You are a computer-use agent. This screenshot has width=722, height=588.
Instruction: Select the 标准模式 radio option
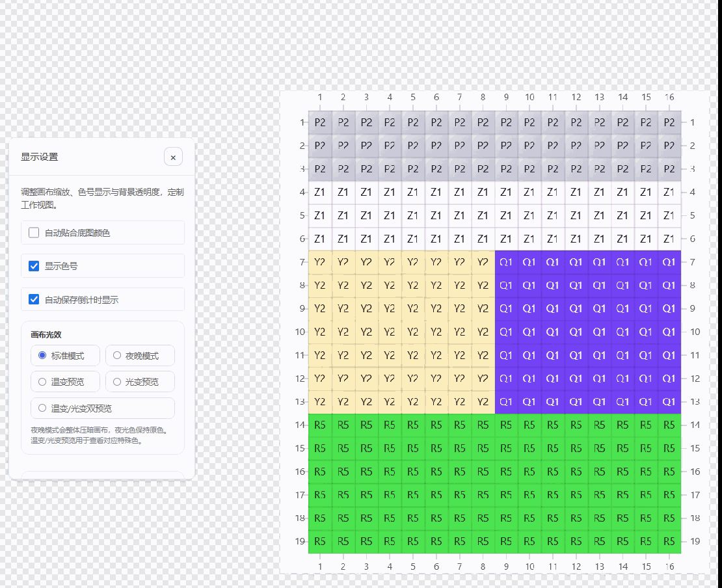tap(42, 356)
